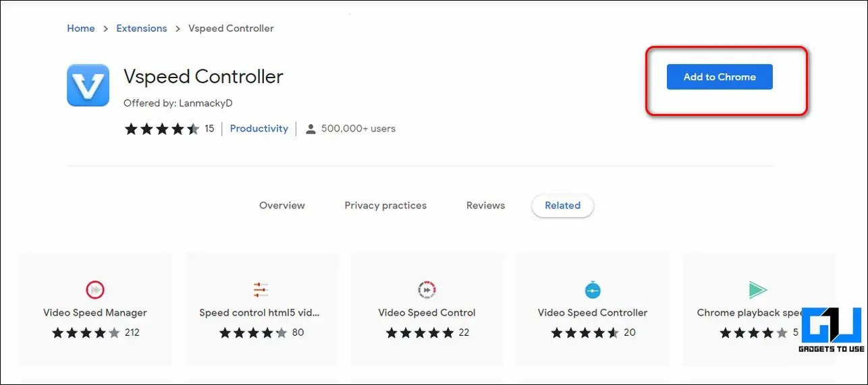Click the users person icon
This screenshot has height=385, width=868.
point(310,129)
